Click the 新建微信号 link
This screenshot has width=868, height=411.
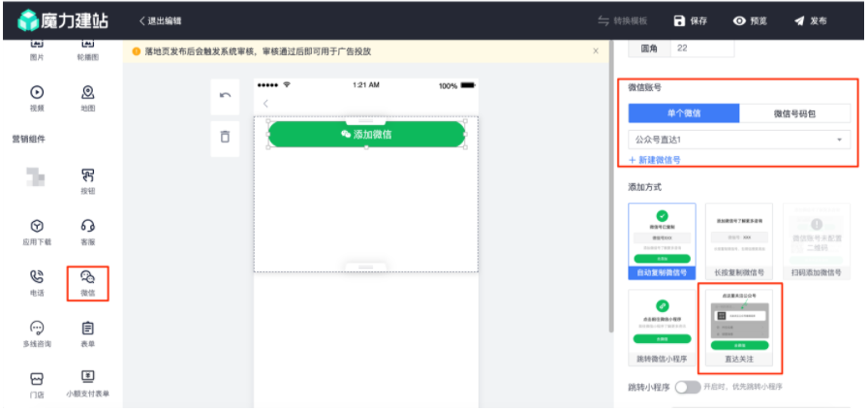point(655,160)
